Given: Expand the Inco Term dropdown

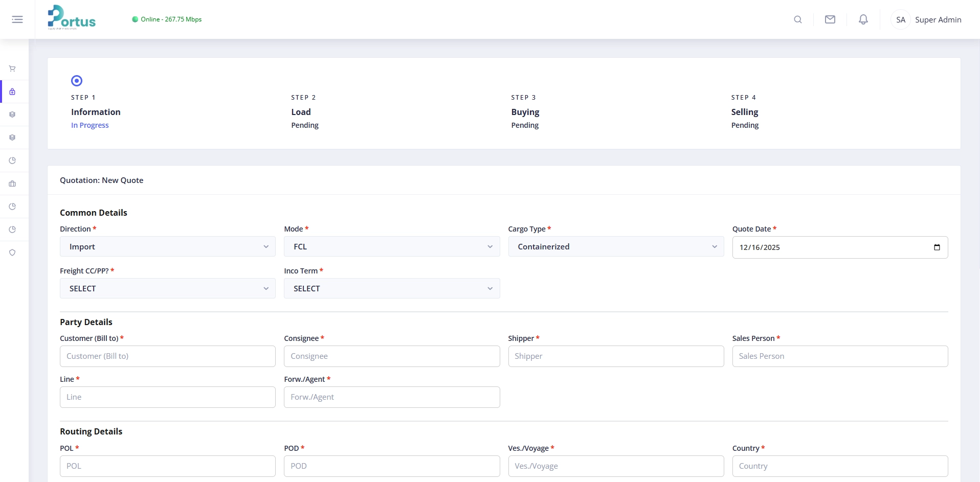Looking at the screenshot, I should tap(391, 288).
